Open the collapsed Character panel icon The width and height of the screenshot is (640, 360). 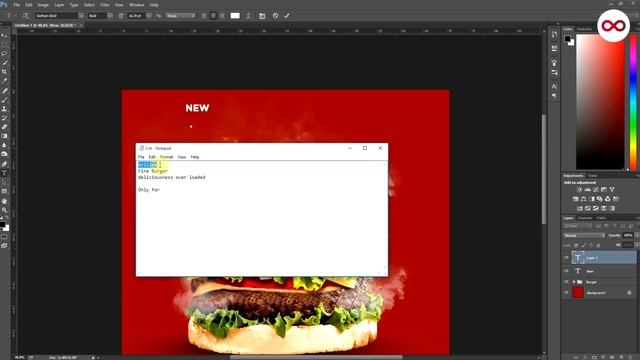pyautogui.click(x=554, y=86)
